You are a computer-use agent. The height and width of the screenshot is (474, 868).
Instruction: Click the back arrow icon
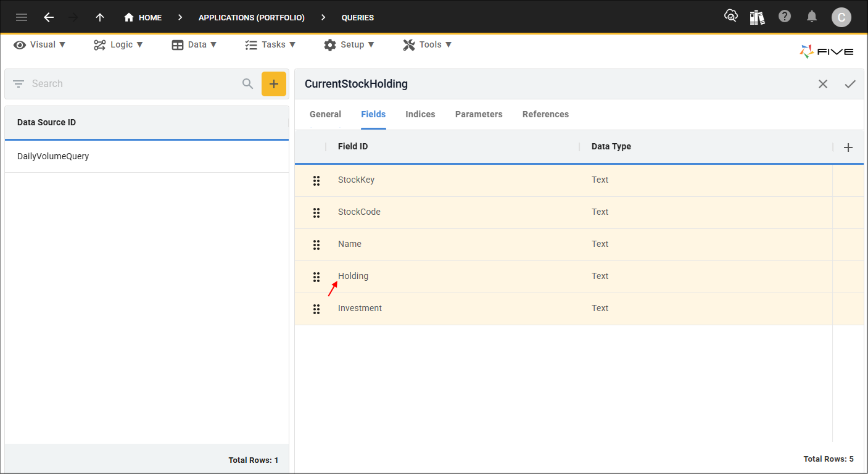click(x=49, y=17)
